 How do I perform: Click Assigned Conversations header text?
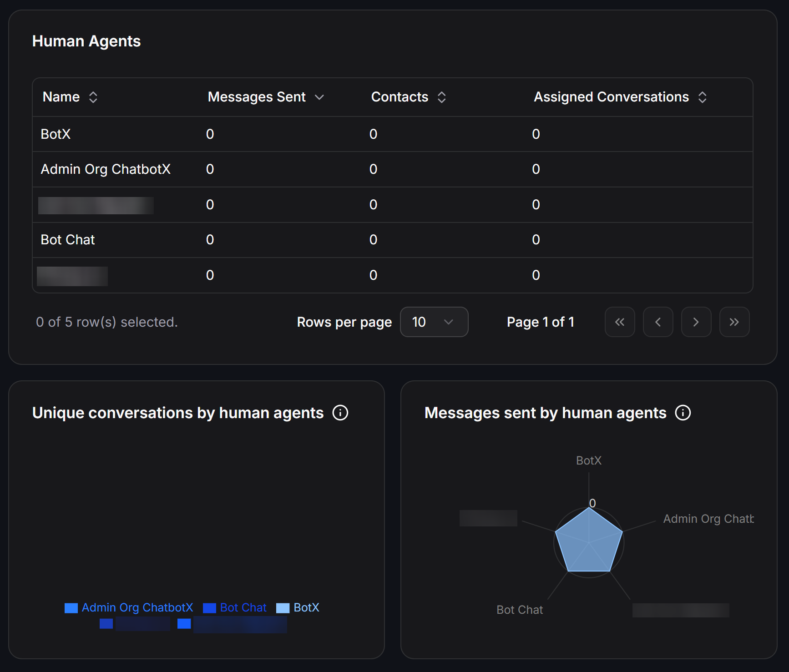pos(612,97)
